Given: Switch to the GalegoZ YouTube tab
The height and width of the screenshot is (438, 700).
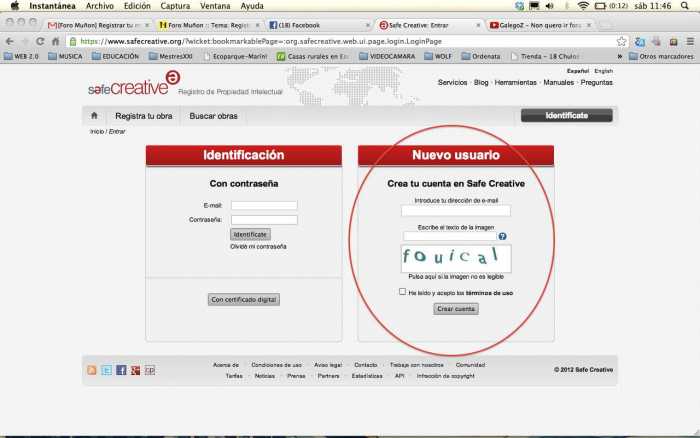Looking at the screenshot, I should coord(540,25).
